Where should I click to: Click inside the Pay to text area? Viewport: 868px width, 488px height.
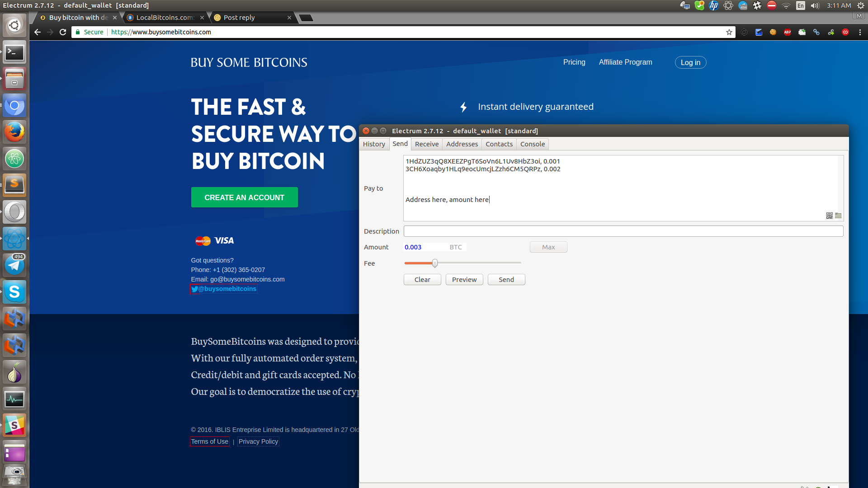click(623, 188)
